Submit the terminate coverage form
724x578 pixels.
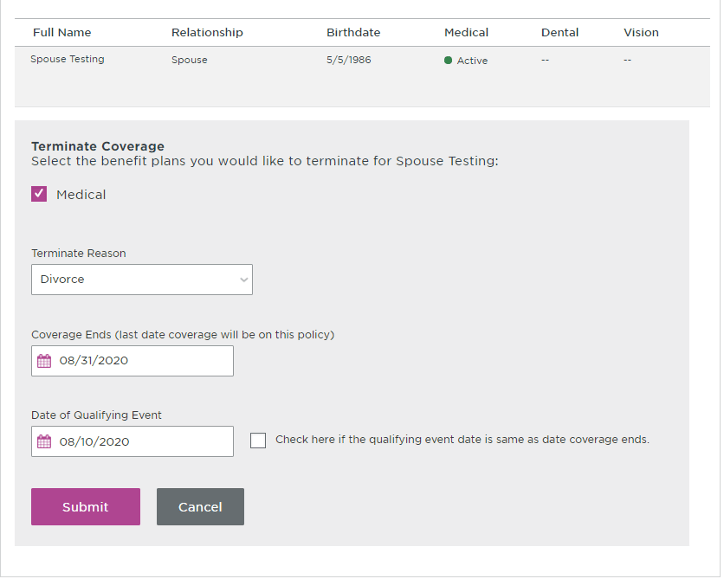85,506
